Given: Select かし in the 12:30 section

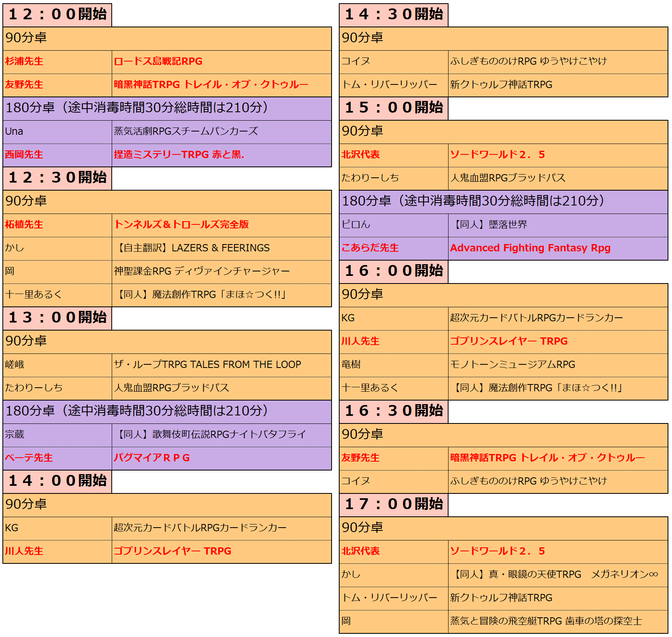Looking at the screenshot, I should pos(14,248).
